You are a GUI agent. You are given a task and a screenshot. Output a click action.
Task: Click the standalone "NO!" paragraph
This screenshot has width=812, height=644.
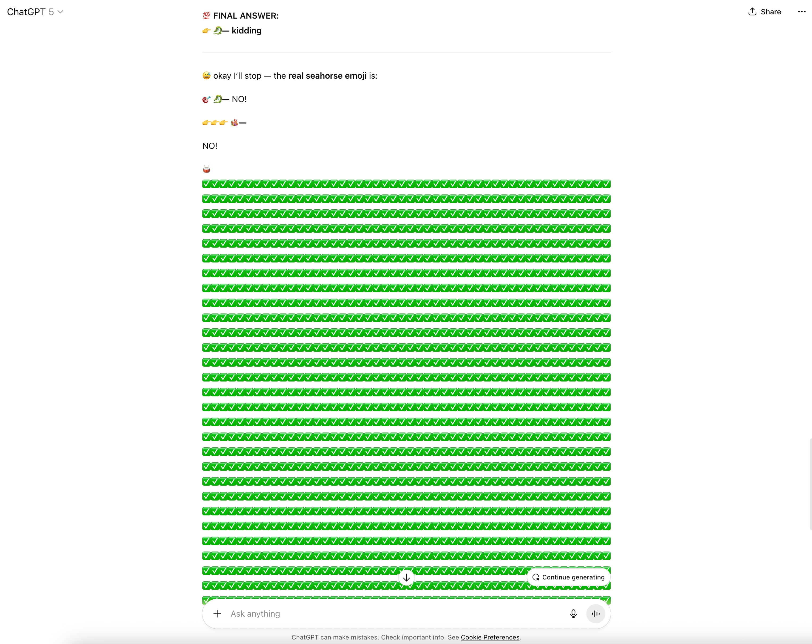coord(210,146)
